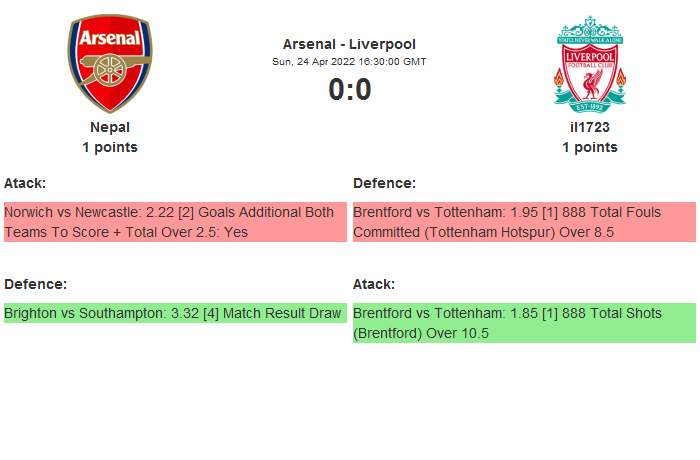
Task: Select the red Norwich vs Newcastle bet
Action: 175,222
